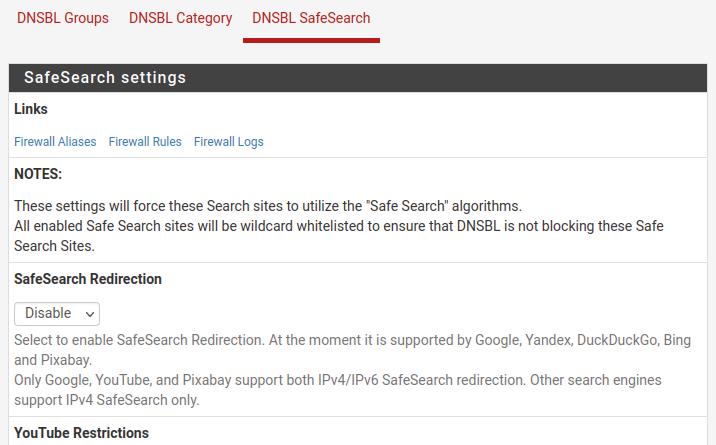The image size is (716, 445).
Task: Click the "support IPv4 SafeSearch only" text line
Action: point(107,400)
